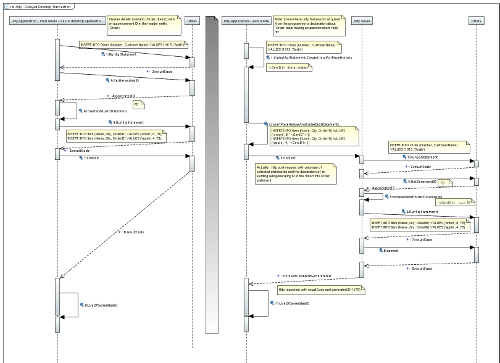Open the yellow note beside leftmost lifeline header

click(x=144, y=25)
